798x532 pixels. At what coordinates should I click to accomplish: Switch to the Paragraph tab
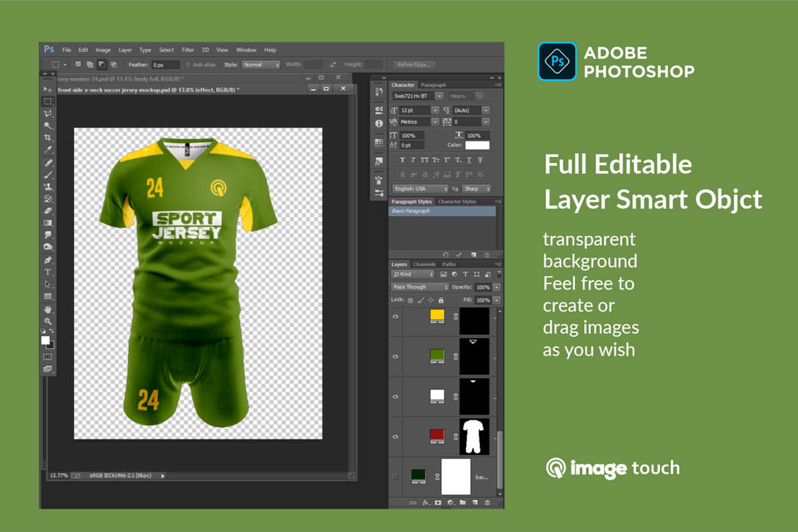click(434, 85)
